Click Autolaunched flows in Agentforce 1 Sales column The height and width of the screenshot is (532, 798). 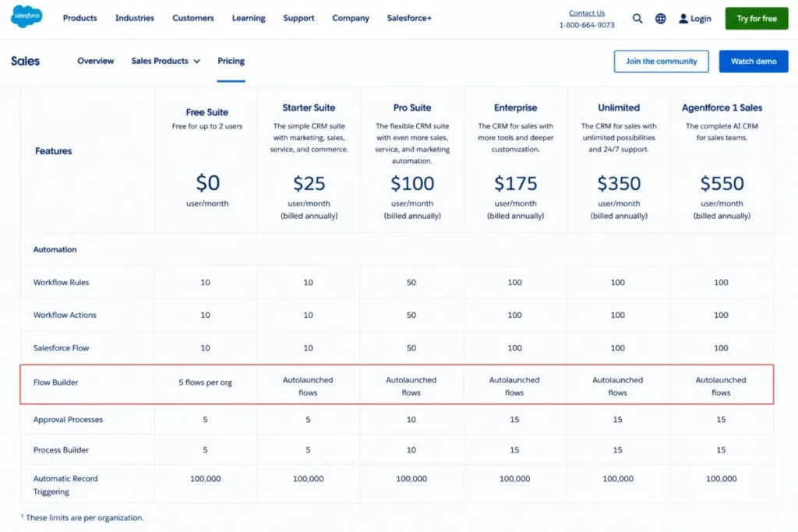(x=721, y=386)
